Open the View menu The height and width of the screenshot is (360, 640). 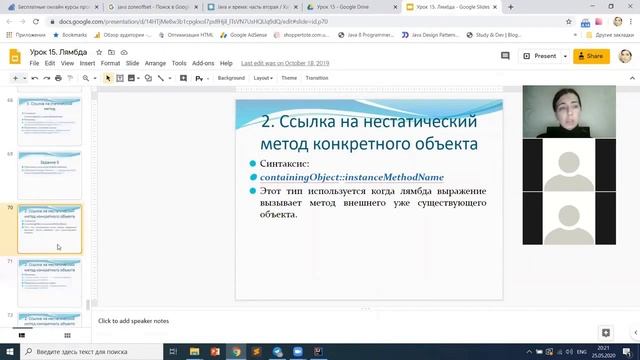[67, 63]
